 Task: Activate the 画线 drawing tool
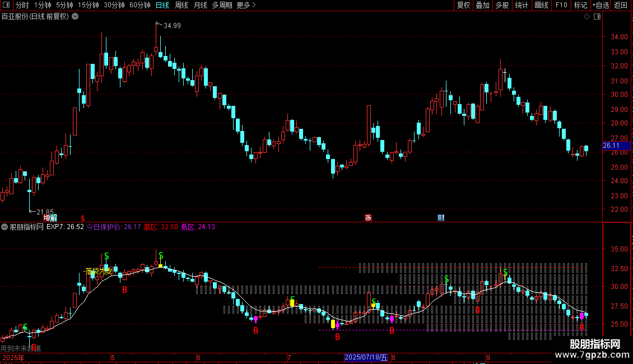(541, 5)
